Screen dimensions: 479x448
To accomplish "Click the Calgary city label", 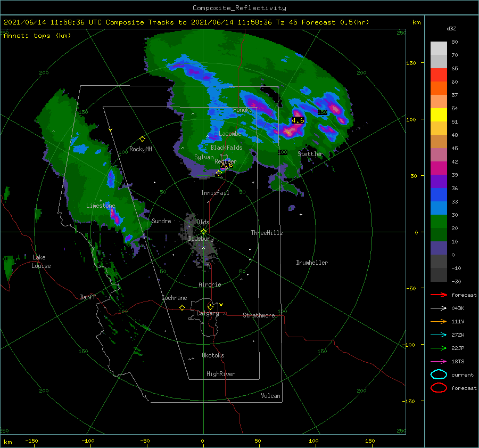I will pos(208,313).
